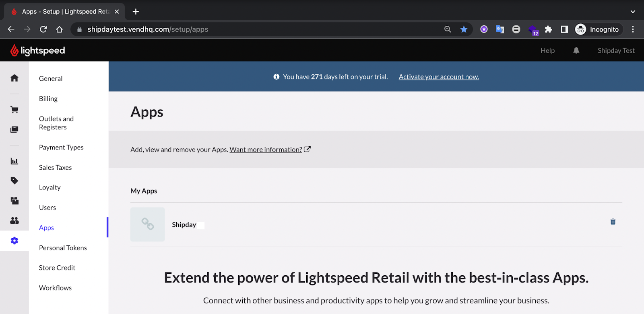The height and width of the screenshot is (314, 644).
Task: Close the Apps - Setup tab
Action: coord(117,12)
